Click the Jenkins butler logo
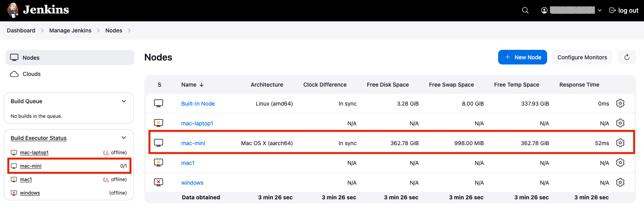This screenshot has height=210, width=644. click(x=13, y=10)
